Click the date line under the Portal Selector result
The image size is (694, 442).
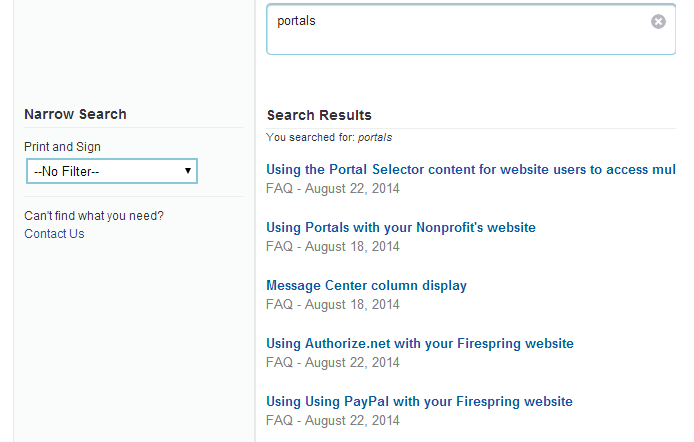[x=332, y=188]
